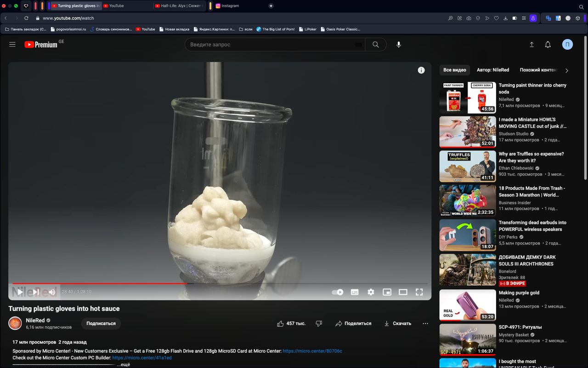Open the LiPoker bookmark
Viewport: 588px width, 368px height.
[307, 29]
